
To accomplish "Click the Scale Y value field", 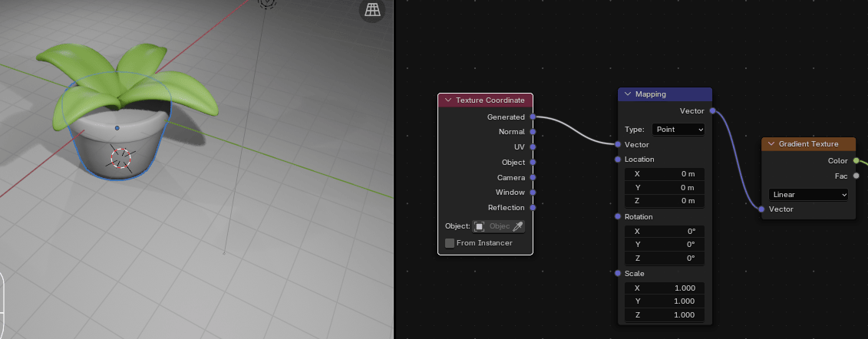I will (x=664, y=301).
